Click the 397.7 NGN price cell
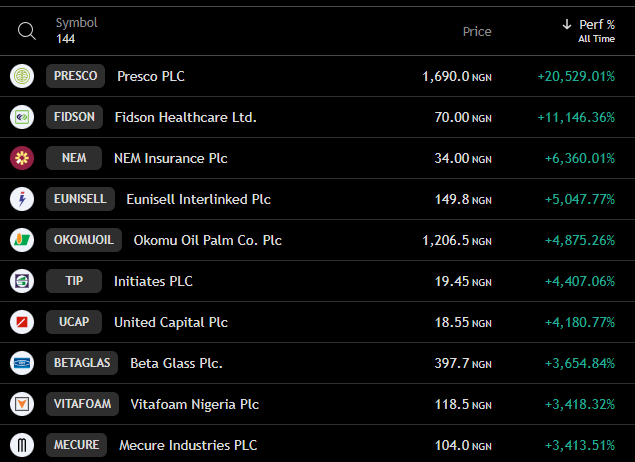 [x=463, y=363]
